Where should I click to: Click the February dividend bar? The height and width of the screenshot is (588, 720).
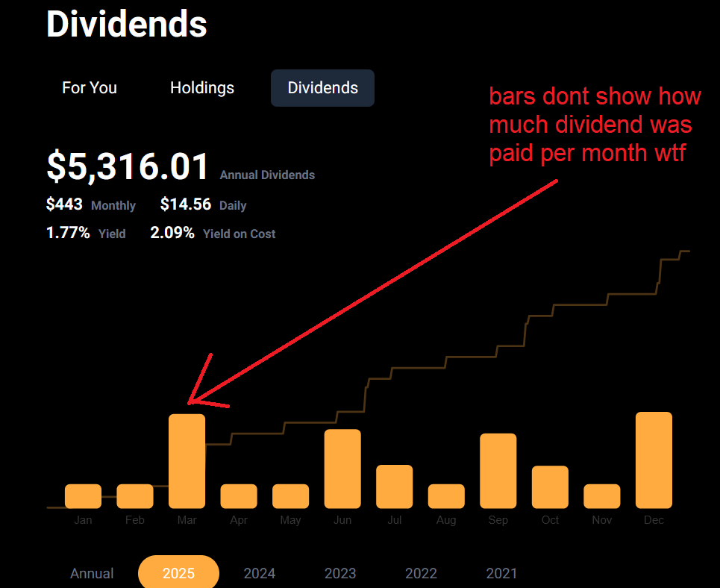click(x=135, y=496)
